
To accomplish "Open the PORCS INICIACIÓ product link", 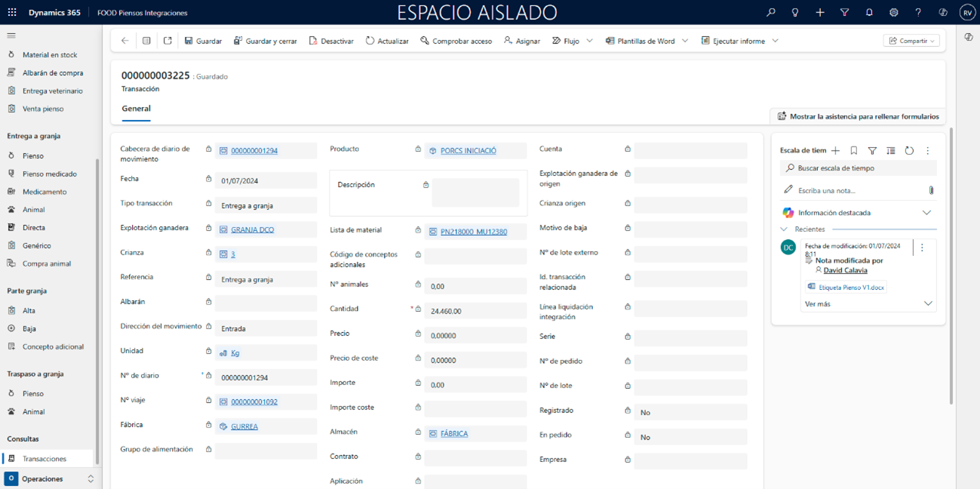I will tap(468, 151).
